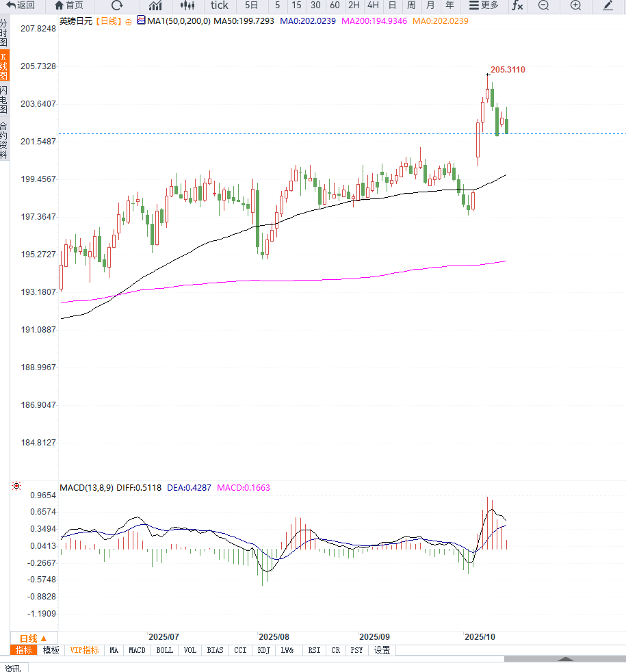Go to 首页 home icon

click(69, 5)
